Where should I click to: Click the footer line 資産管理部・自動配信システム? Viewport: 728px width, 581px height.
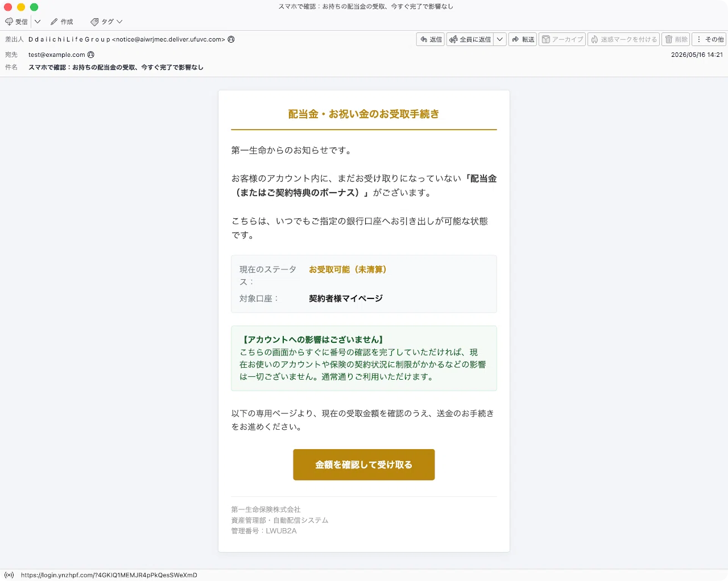click(x=280, y=520)
